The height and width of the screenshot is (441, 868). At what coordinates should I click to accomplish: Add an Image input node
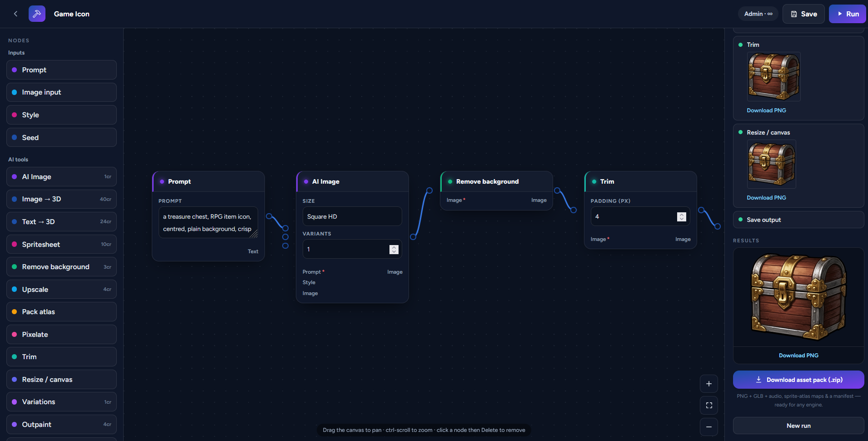[61, 92]
